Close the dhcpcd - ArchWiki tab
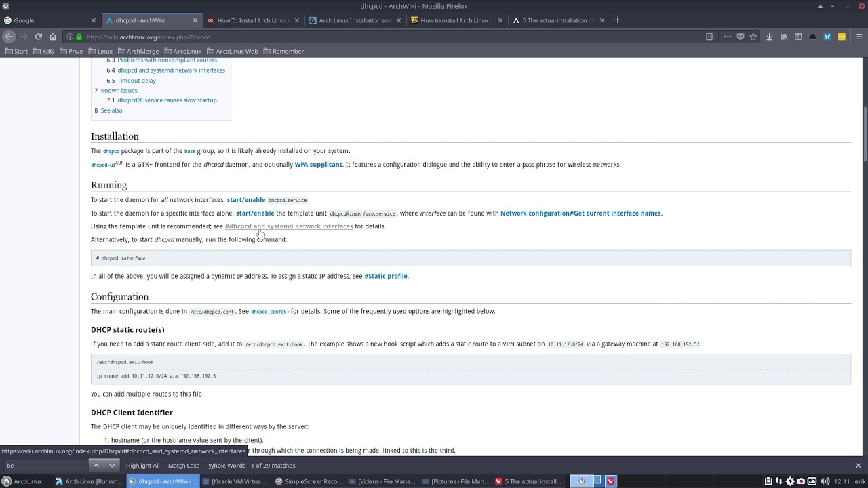This screenshot has height=488, width=868. 195,20
